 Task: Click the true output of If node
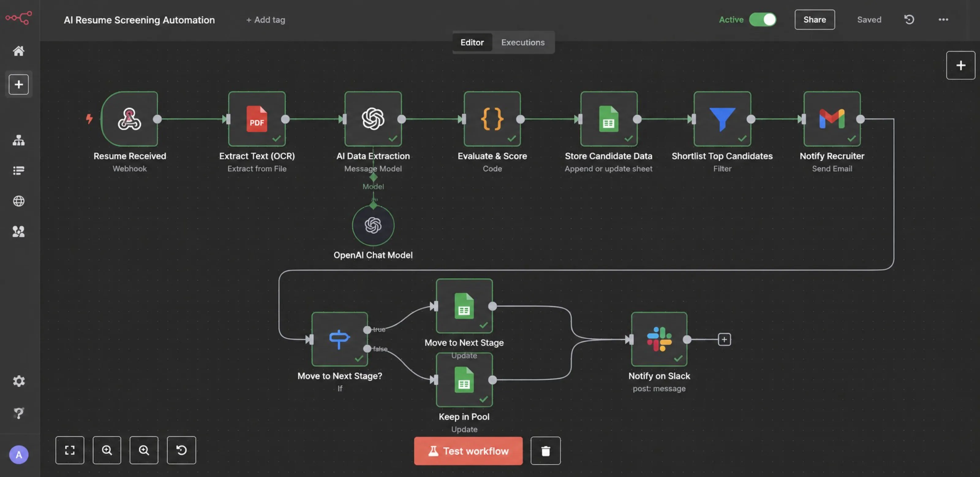tap(367, 330)
